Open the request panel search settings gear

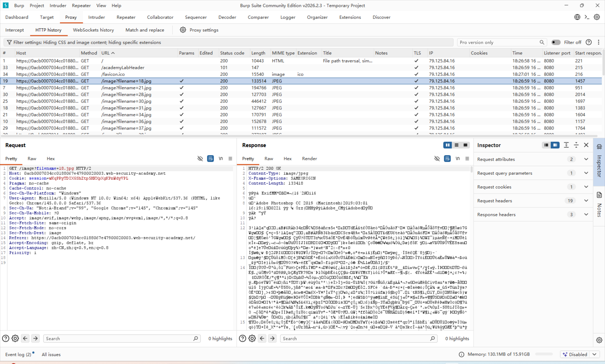coord(15,338)
